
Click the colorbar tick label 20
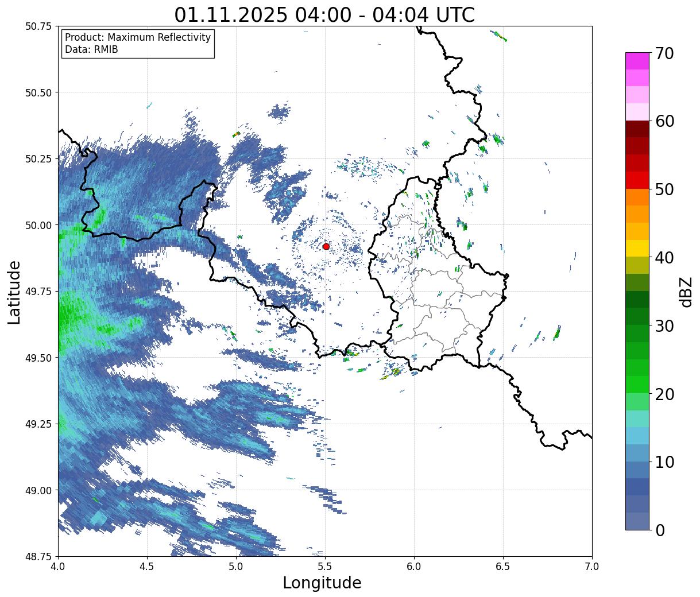(x=664, y=394)
